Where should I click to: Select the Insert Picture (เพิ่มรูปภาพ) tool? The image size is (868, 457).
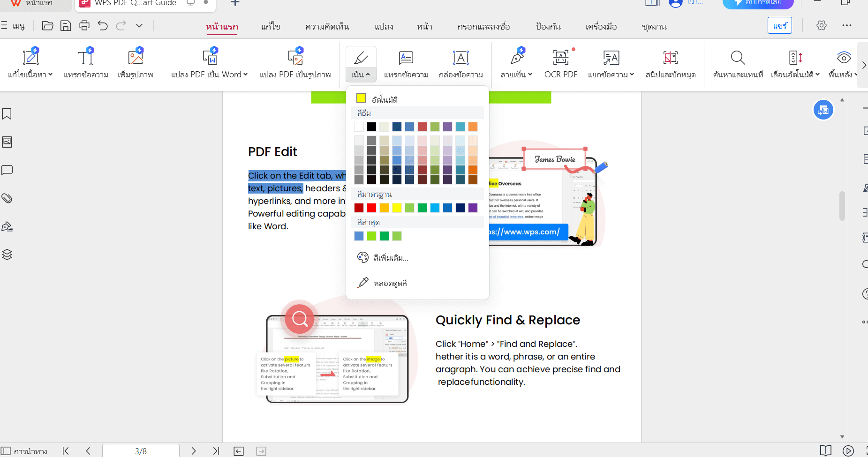136,63
